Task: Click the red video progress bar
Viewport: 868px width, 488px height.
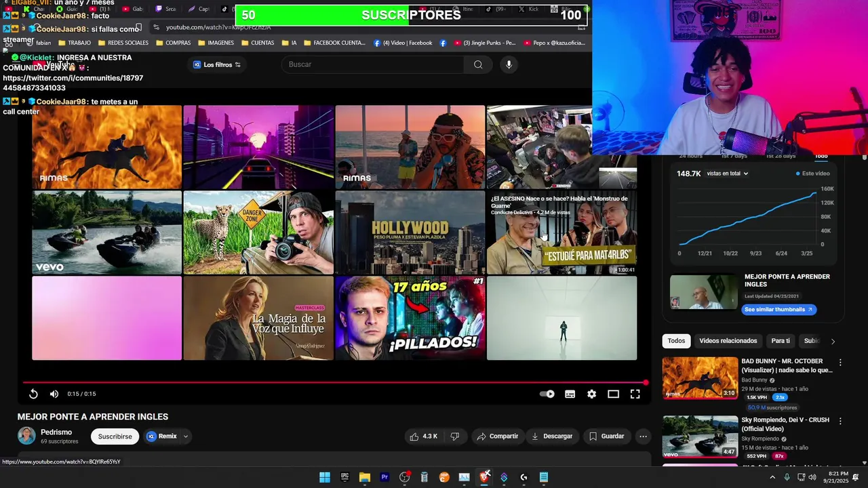Action: point(334,382)
